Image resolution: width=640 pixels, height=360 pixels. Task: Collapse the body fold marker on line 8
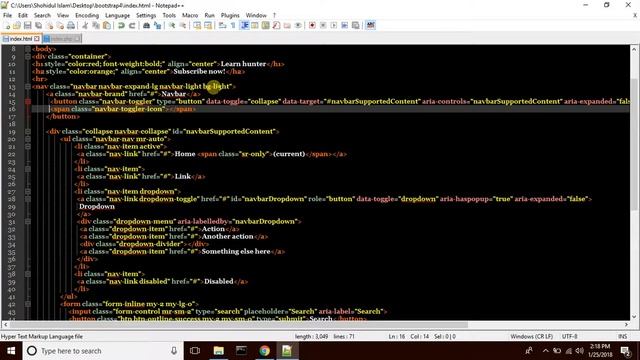pyautogui.click(x=28, y=49)
